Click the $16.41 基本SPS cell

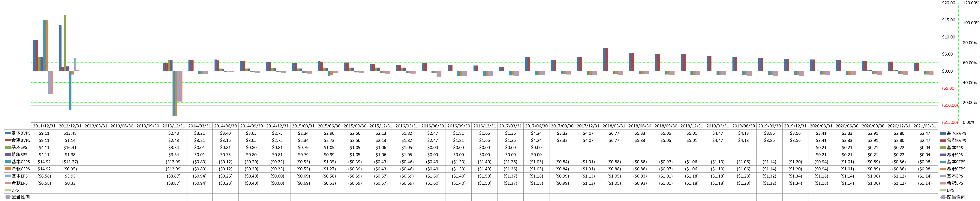pos(70,148)
